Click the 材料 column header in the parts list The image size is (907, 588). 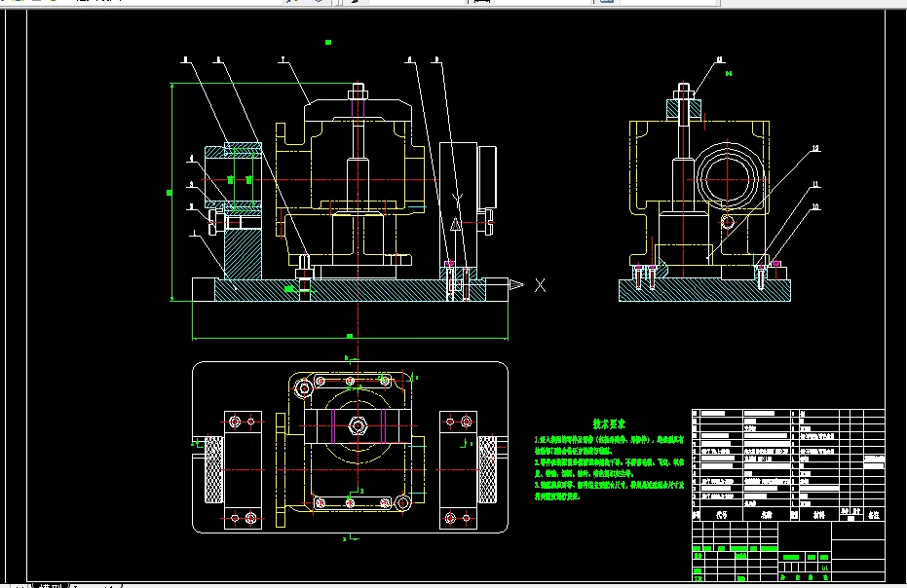818,515
